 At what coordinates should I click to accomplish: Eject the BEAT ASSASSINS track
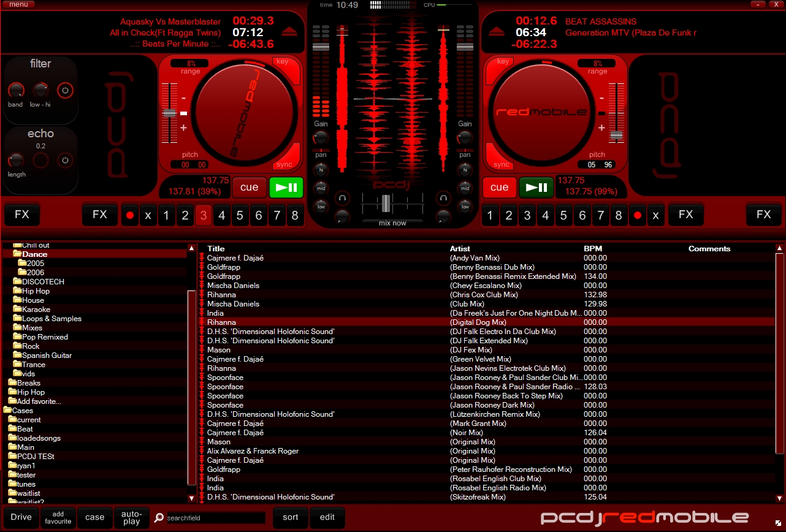(x=498, y=32)
